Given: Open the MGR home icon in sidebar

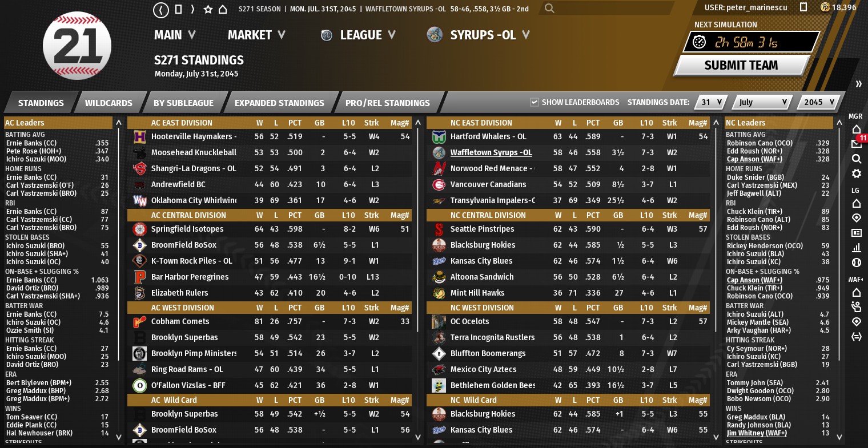Looking at the screenshot, I should [x=856, y=129].
